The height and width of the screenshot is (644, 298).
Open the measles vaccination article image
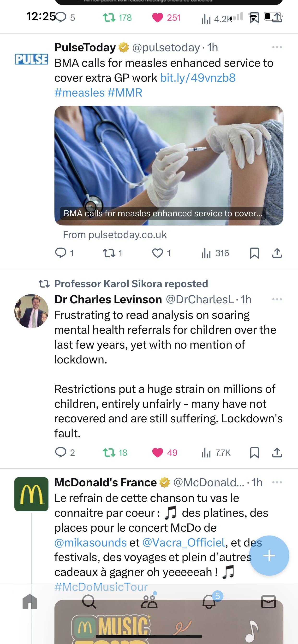(x=169, y=166)
